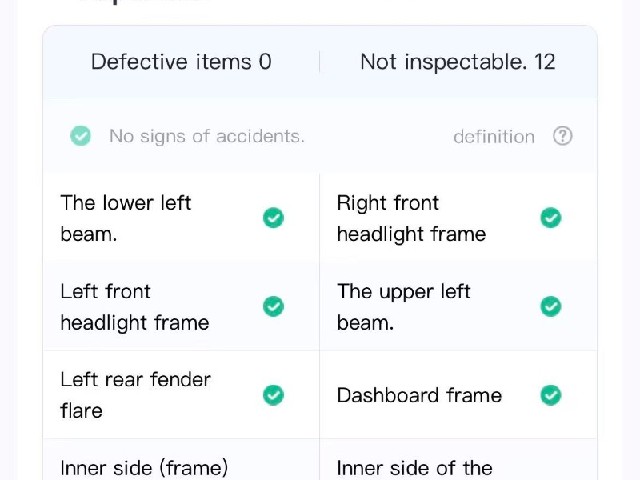This screenshot has height=480, width=640.
Task: Click check icon for Right front headlight frame
Action: click(551, 218)
